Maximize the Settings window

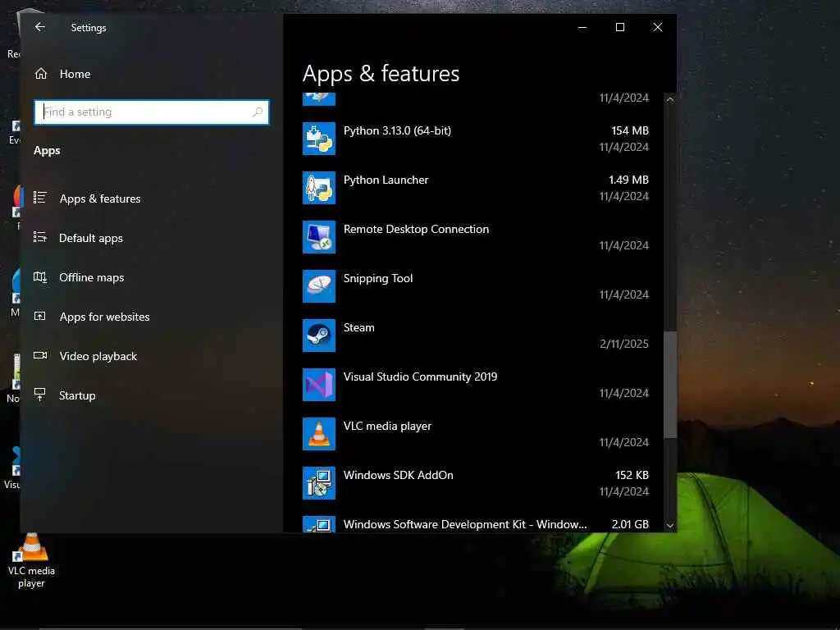pyautogui.click(x=620, y=27)
